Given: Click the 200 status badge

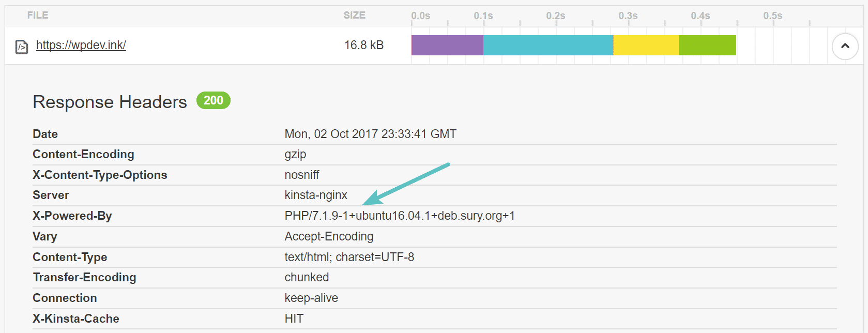Looking at the screenshot, I should click(x=213, y=100).
